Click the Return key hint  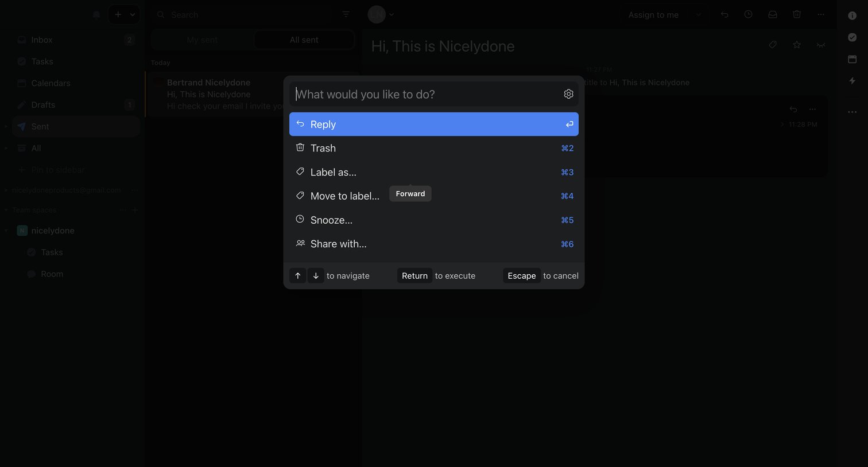coord(414,276)
